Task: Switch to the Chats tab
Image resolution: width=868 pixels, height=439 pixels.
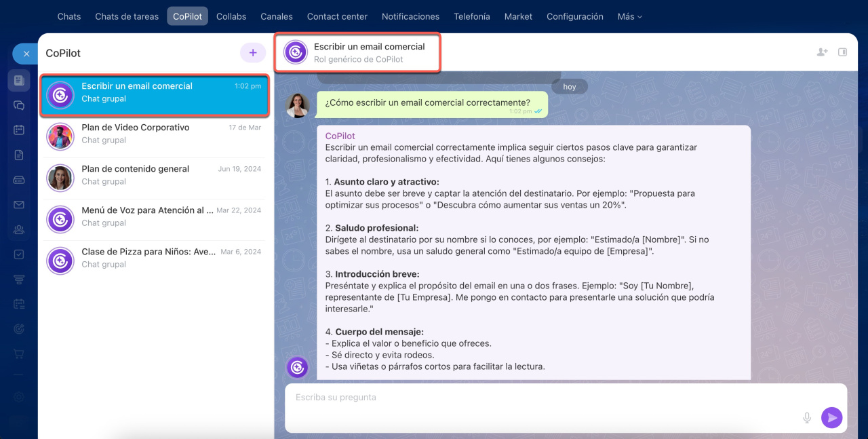Action: 69,16
